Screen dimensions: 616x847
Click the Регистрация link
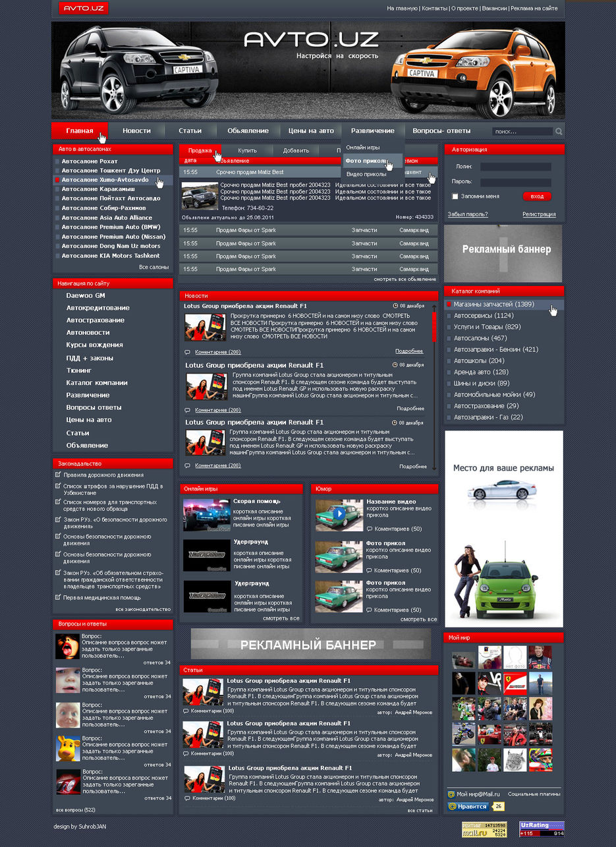coord(539,214)
